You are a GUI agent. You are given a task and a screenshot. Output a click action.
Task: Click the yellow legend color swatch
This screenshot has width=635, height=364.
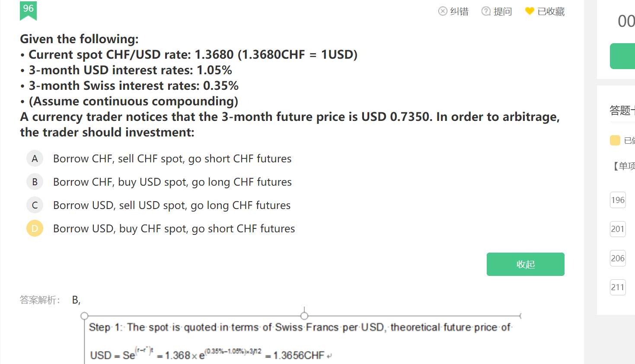615,140
